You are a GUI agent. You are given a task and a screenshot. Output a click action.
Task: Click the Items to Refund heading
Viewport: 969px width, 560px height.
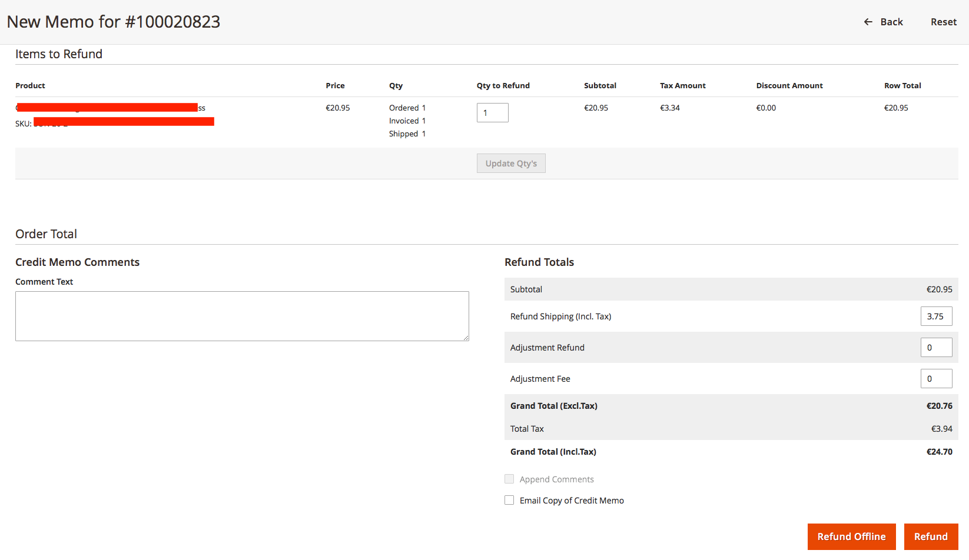pos(58,54)
